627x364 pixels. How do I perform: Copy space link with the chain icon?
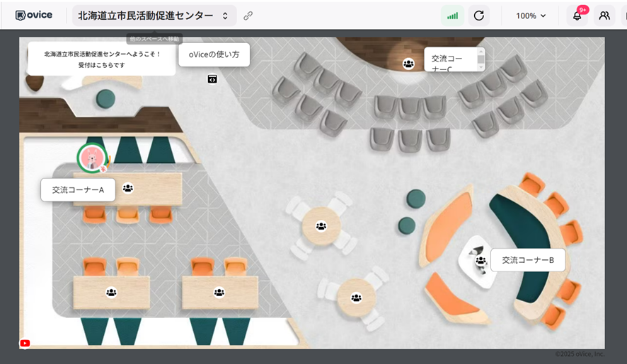(x=248, y=16)
